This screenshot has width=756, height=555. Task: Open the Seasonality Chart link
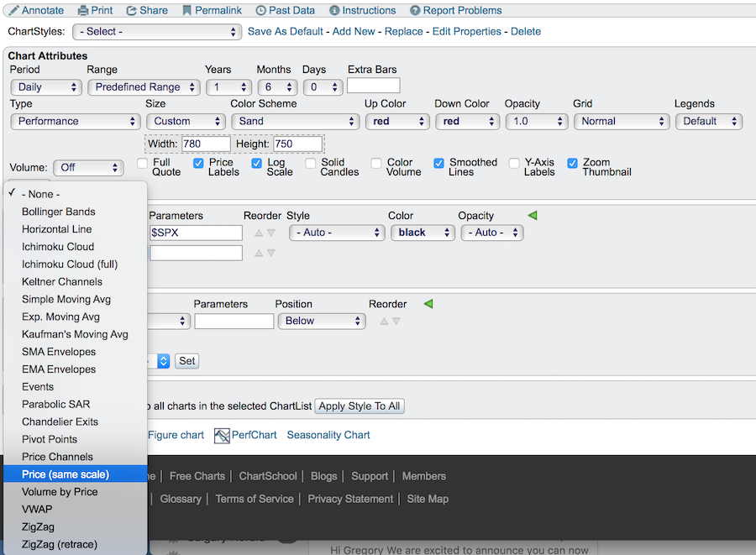click(x=328, y=435)
